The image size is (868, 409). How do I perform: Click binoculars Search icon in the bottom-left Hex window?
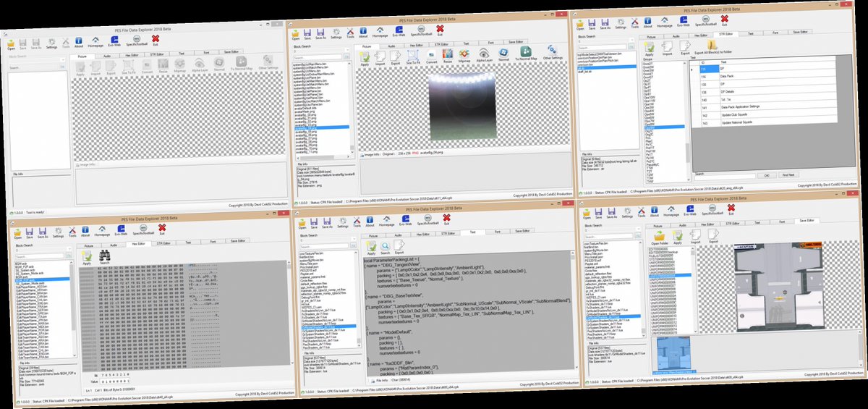(x=105, y=256)
